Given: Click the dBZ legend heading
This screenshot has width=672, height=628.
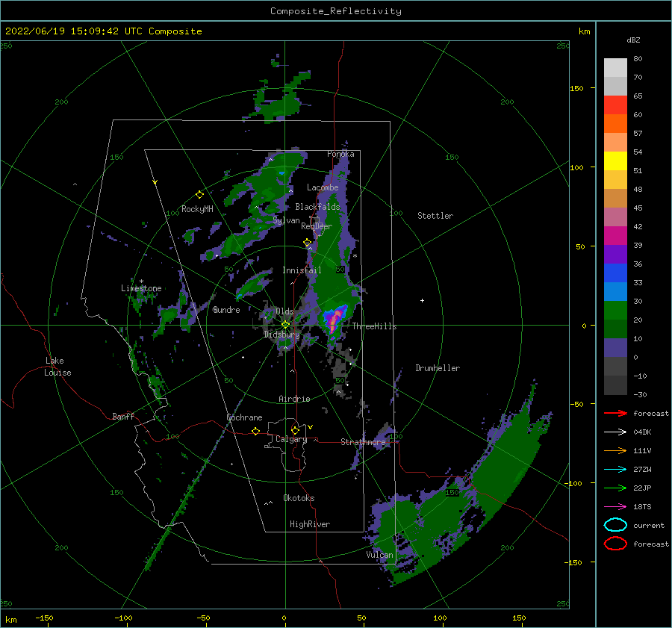Looking at the screenshot, I should [x=633, y=40].
